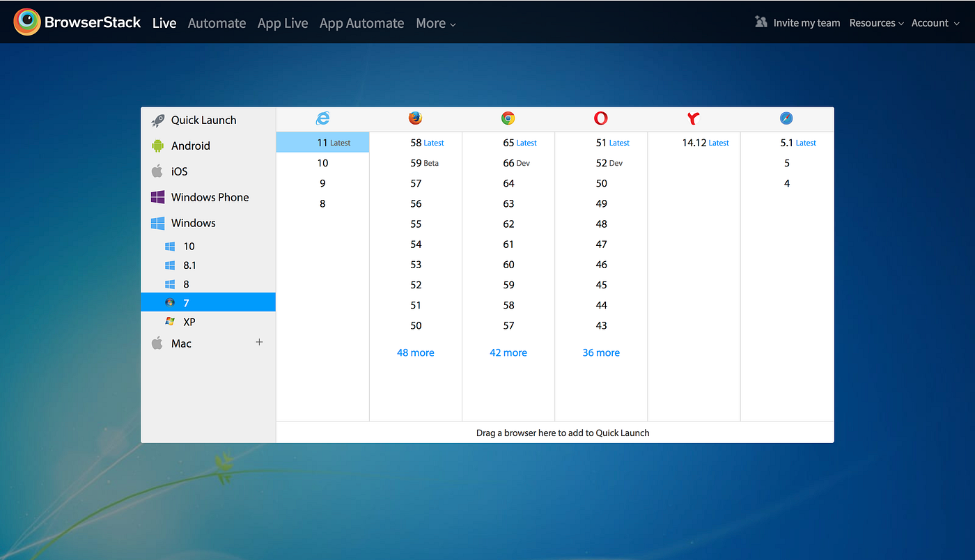
Task: Click the Firefox browser icon
Action: [416, 118]
